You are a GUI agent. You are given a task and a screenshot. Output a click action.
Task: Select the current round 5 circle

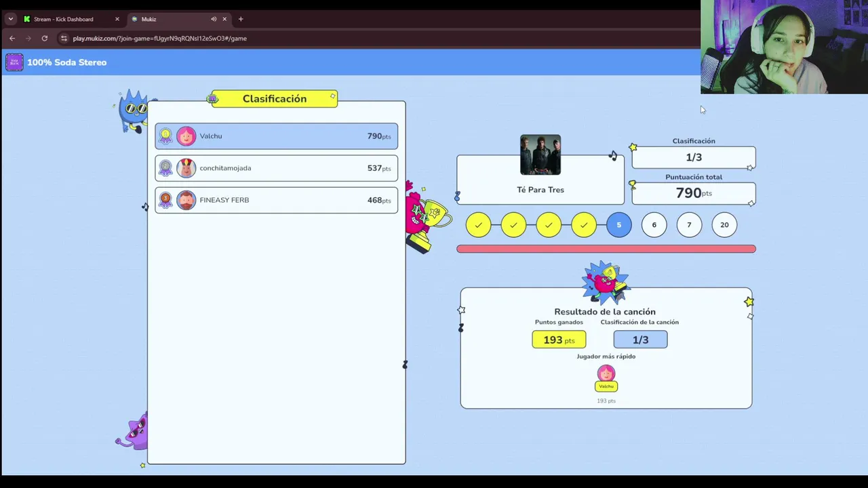click(619, 225)
